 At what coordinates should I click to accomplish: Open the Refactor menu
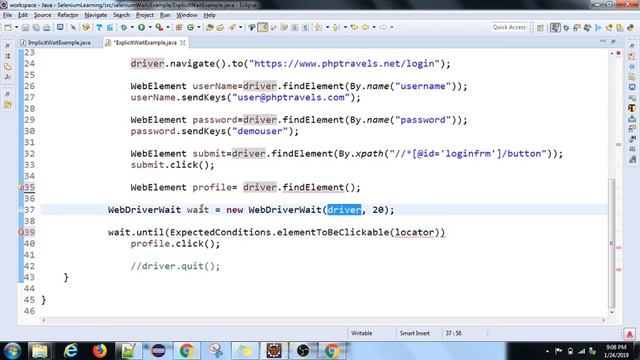[68, 15]
